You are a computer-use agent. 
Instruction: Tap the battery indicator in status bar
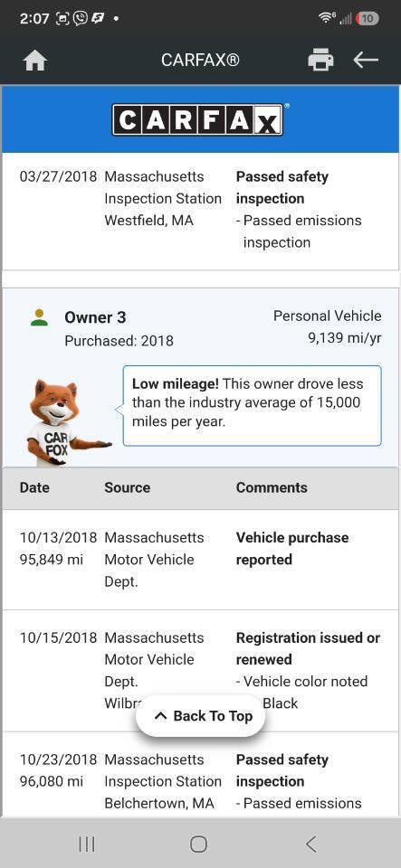(x=368, y=18)
